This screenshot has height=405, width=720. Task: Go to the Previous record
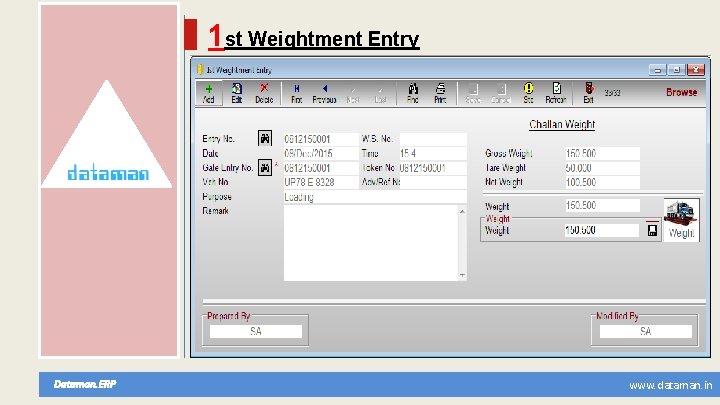click(324, 93)
